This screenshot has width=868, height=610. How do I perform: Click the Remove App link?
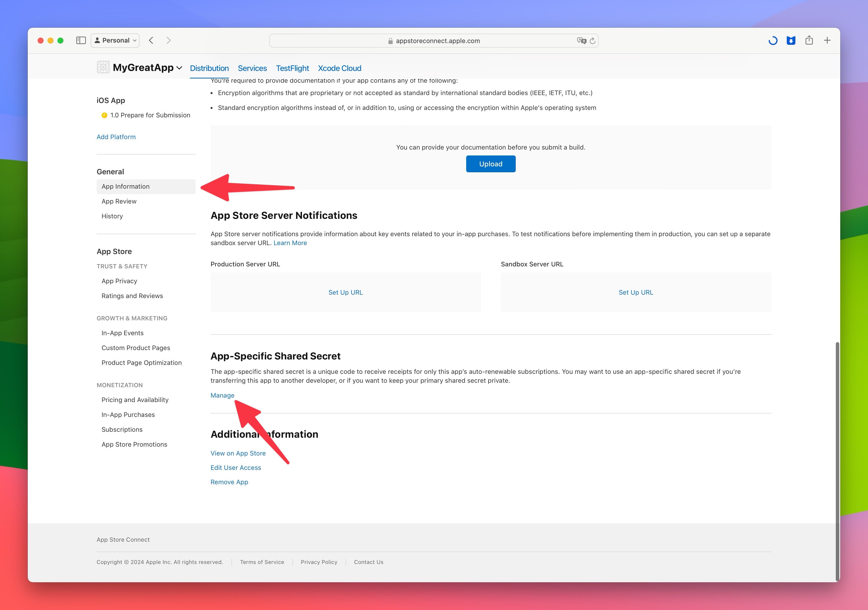[x=229, y=482]
